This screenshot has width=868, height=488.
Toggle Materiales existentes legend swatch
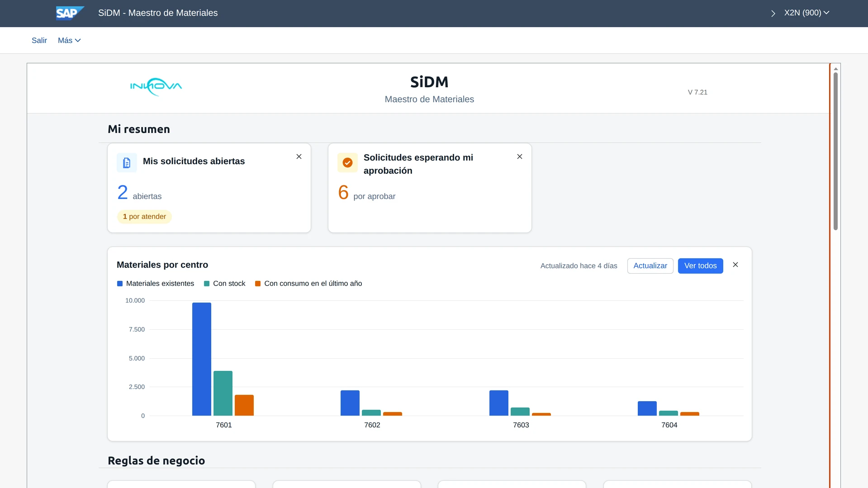pyautogui.click(x=120, y=284)
